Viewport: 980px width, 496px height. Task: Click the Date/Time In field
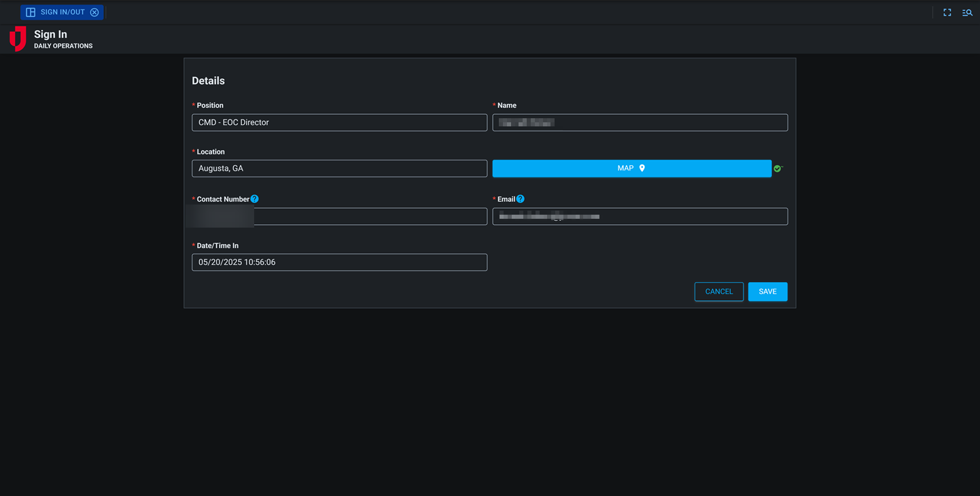pyautogui.click(x=339, y=262)
